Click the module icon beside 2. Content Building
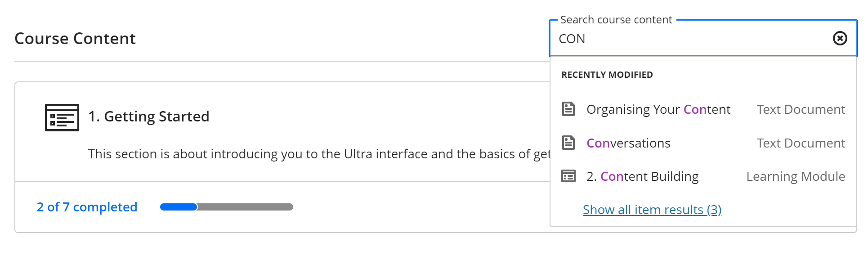Image resolution: width=868 pixels, height=260 pixels. pyautogui.click(x=568, y=176)
